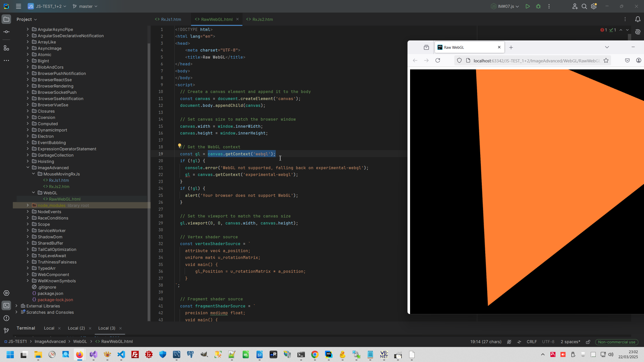Click the intention lightbulb on line 18

coord(179,146)
